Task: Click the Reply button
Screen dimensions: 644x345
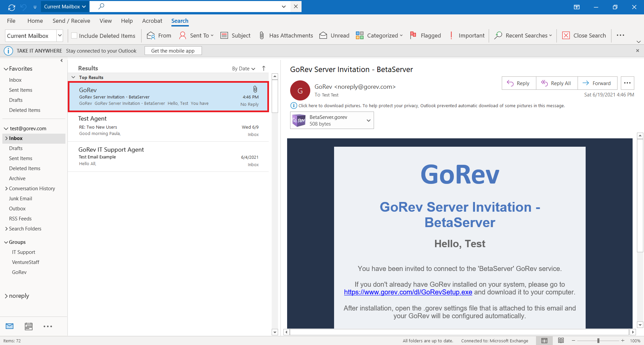Action: 519,83
